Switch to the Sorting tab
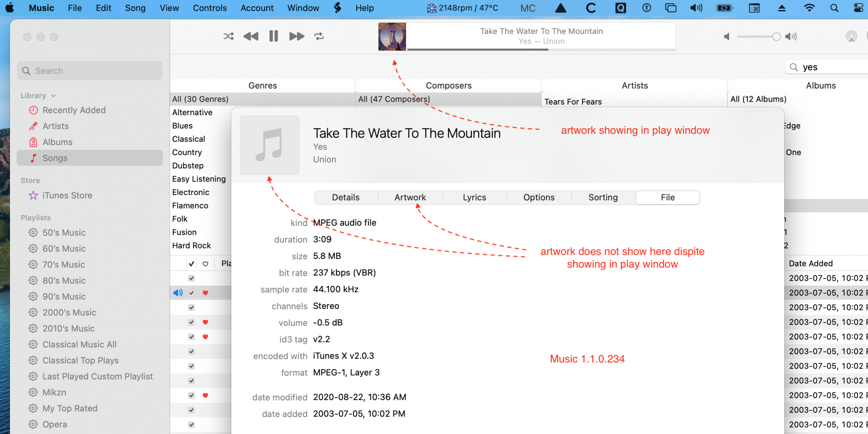868x434 pixels. [x=603, y=198]
